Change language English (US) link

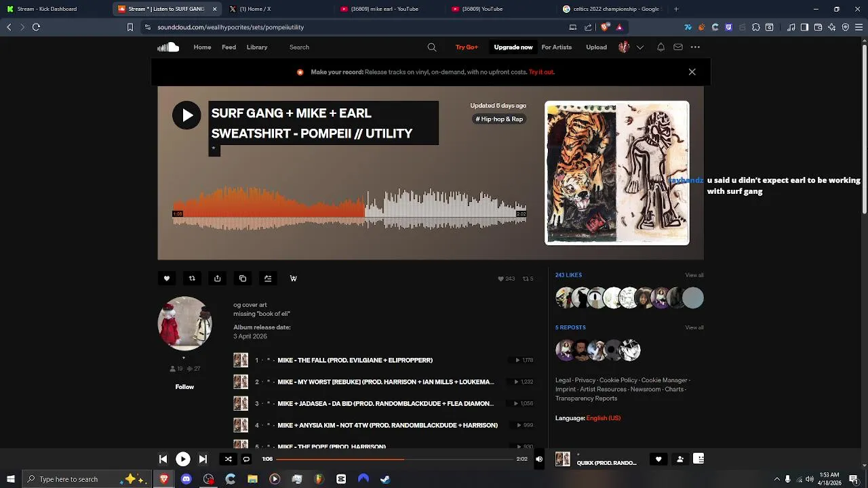tap(604, 418)
